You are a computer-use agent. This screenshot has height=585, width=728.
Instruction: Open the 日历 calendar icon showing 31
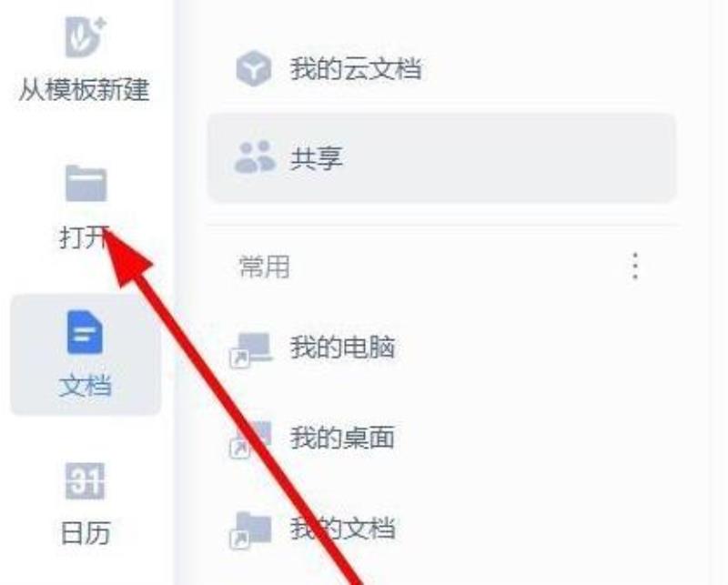click(x=85, y=481)
